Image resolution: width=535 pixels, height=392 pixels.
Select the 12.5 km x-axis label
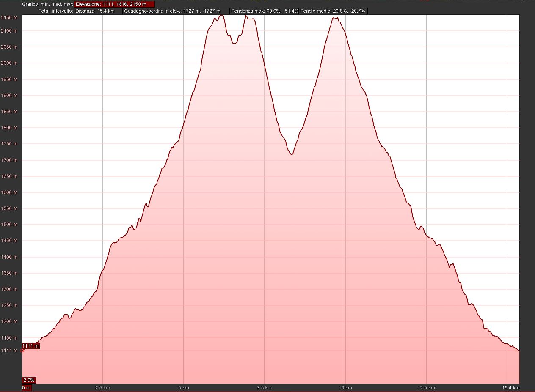click(x=426, y=388)
